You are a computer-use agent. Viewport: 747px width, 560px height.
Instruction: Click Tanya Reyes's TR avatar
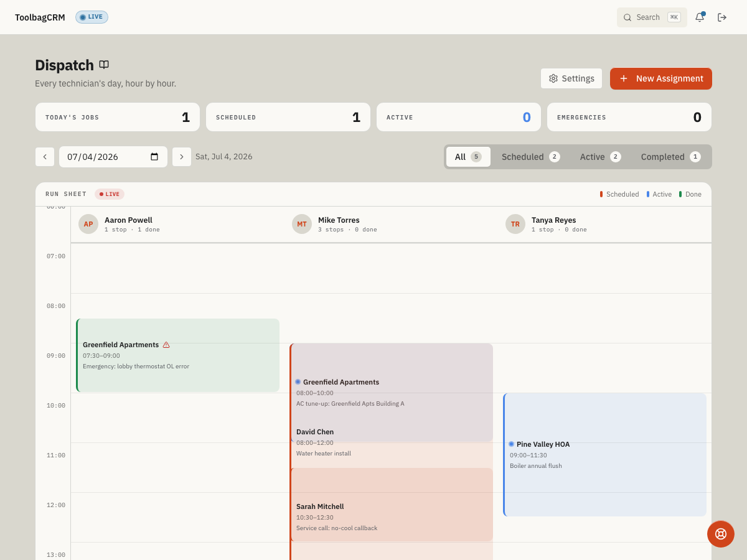[x=515, y=224]
